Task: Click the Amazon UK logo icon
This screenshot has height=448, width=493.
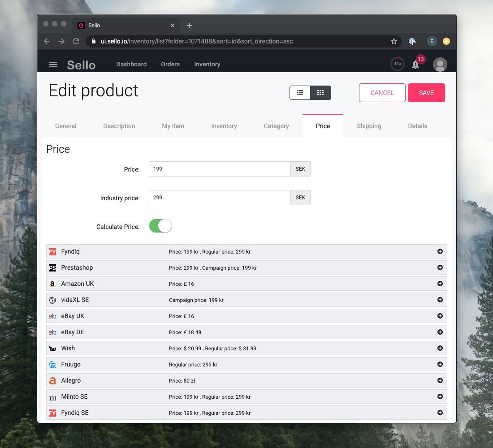Action: (52, 284)
